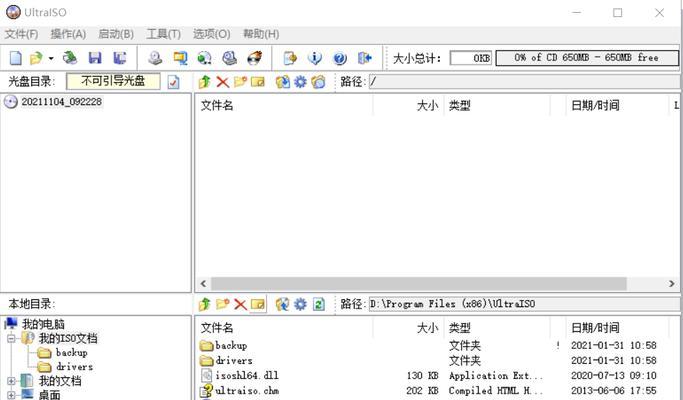The width and height of the screenshot is (683, 400).
Task: Click the Save floppy disk icon
Action: [95, 58]
